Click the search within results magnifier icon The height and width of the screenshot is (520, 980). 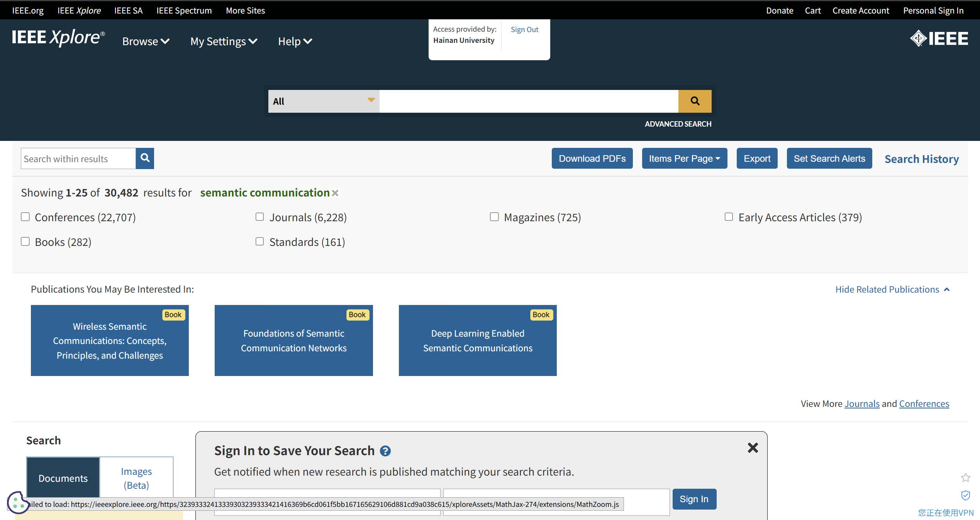click(x=145, y=158)
